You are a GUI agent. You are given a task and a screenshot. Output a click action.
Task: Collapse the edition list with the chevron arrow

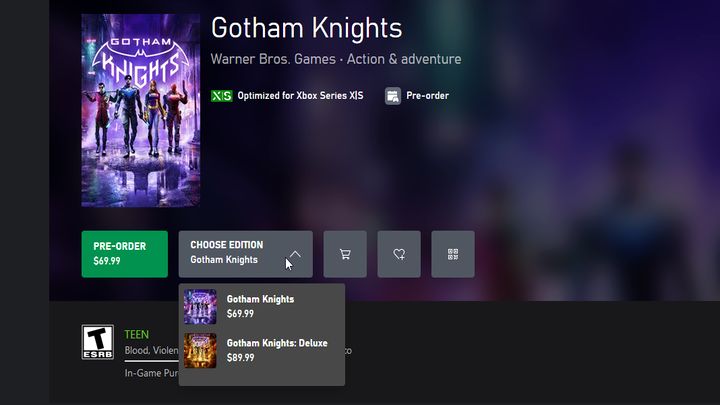(x=295, y=254)
